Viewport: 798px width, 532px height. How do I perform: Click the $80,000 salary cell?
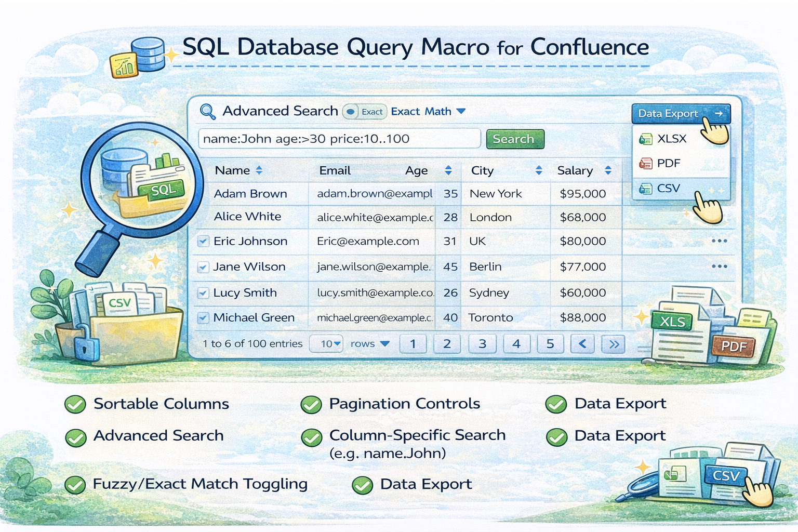pyautogui.click(x=583, y=241)
